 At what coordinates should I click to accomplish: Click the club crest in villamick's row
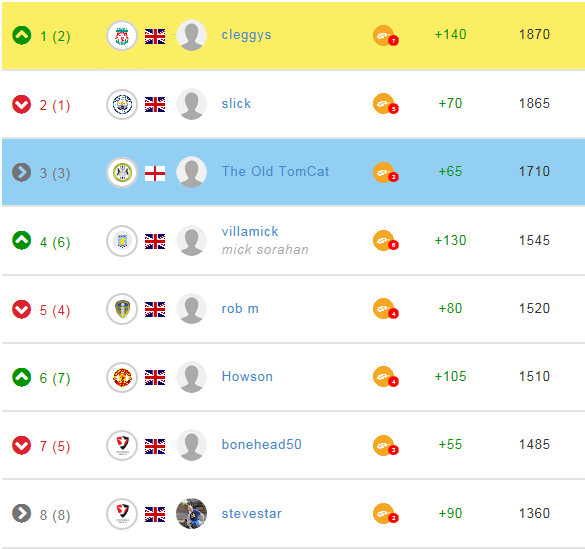point(122,241)
